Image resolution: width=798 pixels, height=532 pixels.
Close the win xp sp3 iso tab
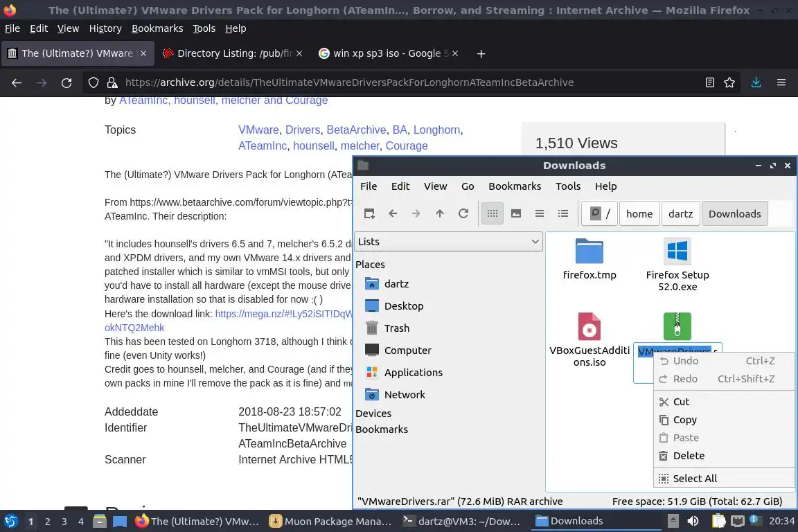tap(455, 53)
